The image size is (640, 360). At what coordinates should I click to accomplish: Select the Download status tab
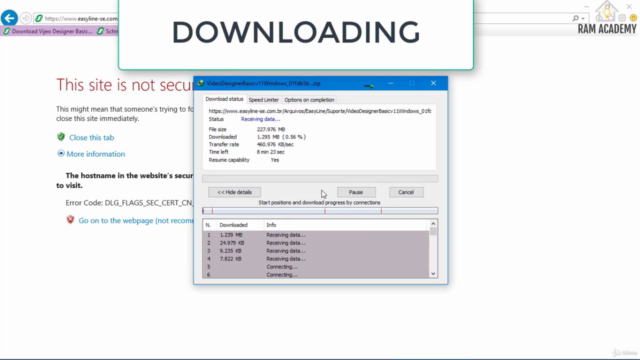(224, 99)
